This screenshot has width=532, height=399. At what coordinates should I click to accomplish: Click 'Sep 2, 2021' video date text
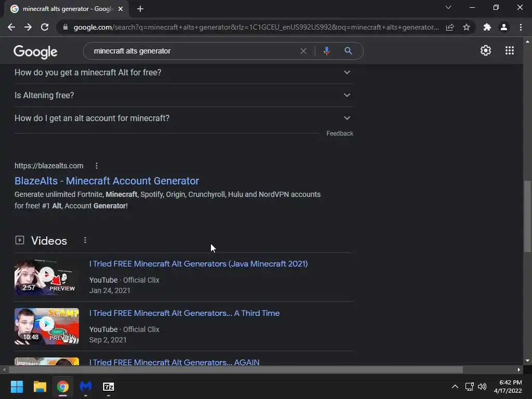pyautogui.click(x=108, y=340)
